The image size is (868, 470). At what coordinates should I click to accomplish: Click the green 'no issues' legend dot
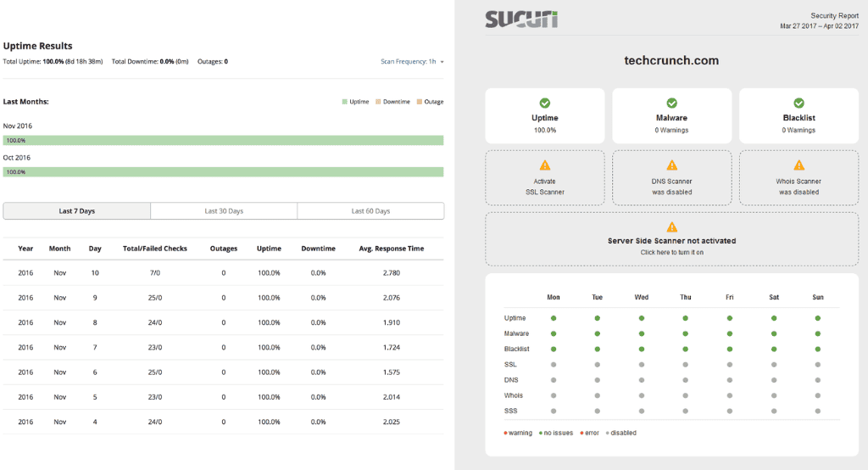(540, 434)
